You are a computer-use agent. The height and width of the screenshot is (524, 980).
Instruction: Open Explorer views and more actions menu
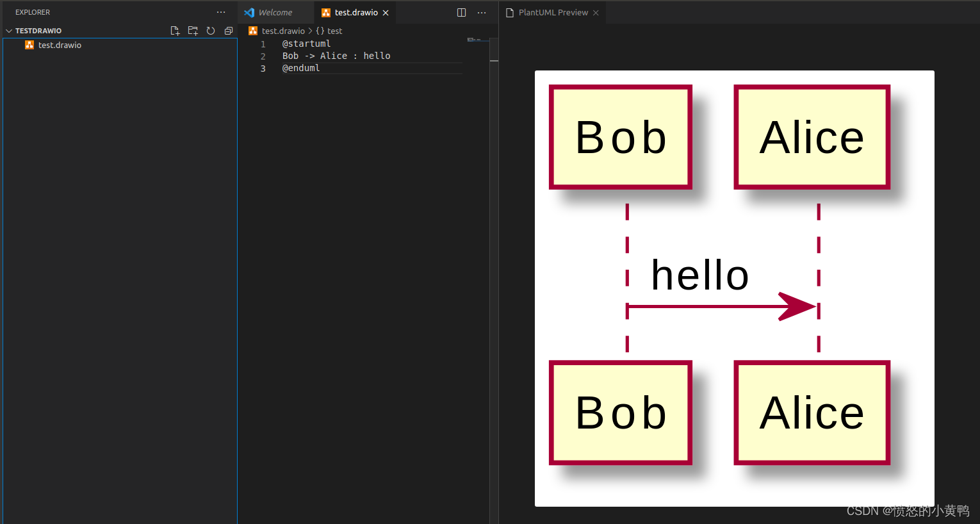(221, 12)
